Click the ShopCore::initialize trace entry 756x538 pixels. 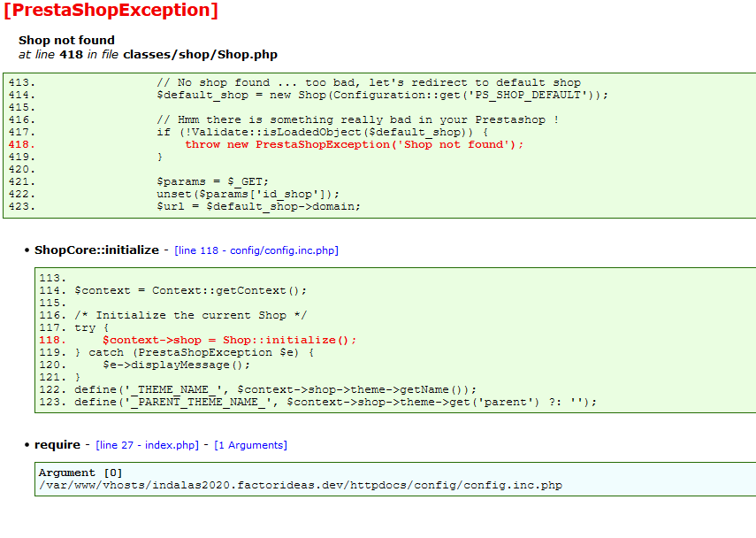point(96,250)
